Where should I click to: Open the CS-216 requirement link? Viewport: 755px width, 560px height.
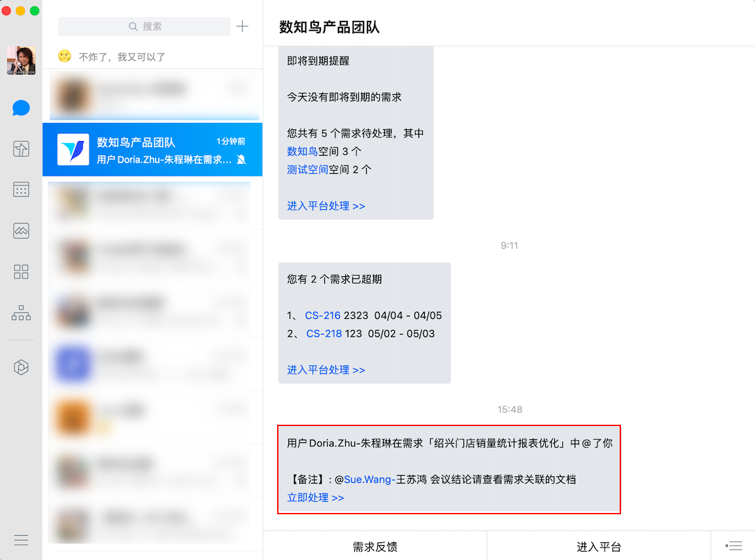[323, 316]
